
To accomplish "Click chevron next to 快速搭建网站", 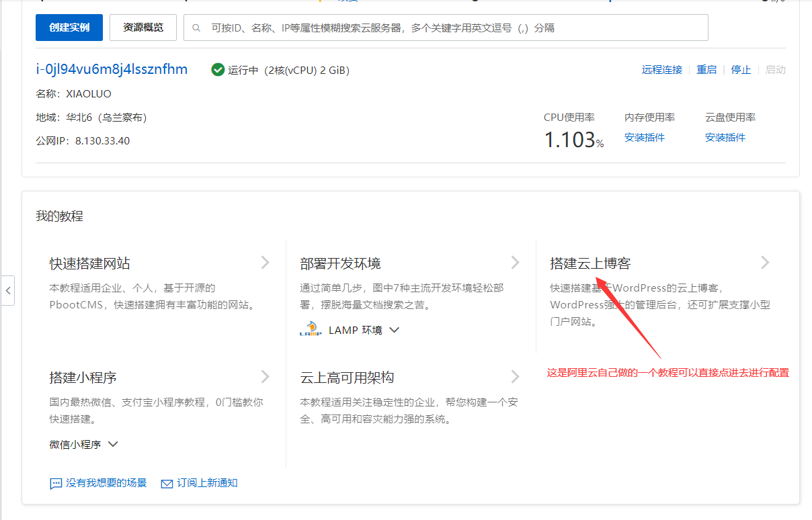I will pyautogui.click(x=266, y=263).
